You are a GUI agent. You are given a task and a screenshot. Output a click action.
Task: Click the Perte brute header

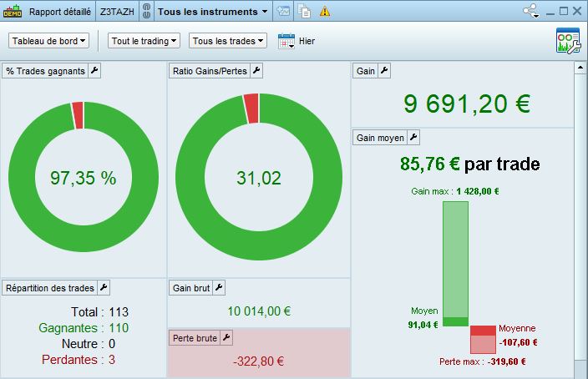195,338
